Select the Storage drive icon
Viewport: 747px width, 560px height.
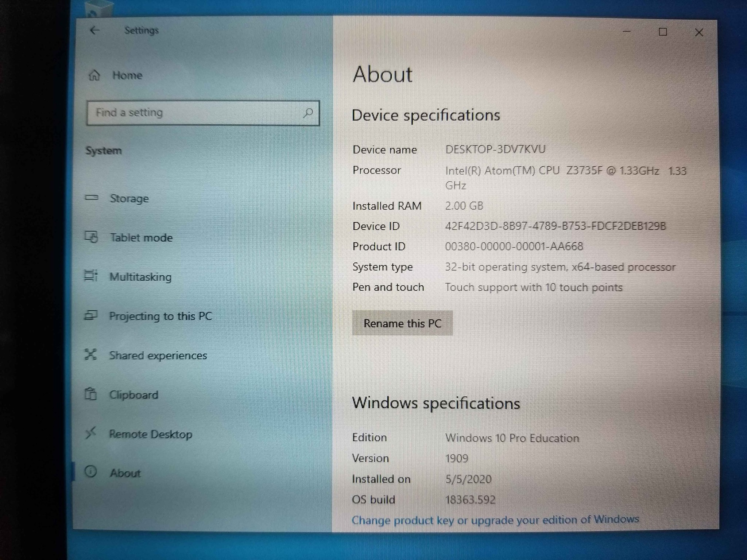click(x=92, y=198)
